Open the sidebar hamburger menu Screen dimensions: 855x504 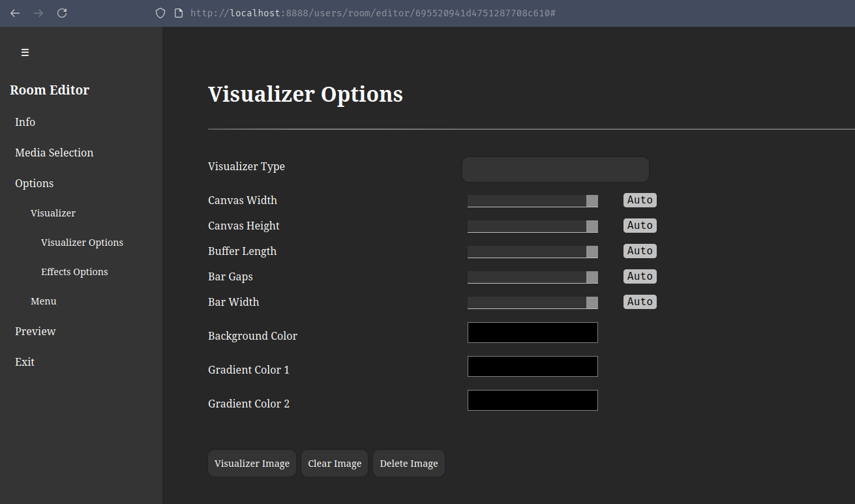pyautogui.click(x=25, y=52)
